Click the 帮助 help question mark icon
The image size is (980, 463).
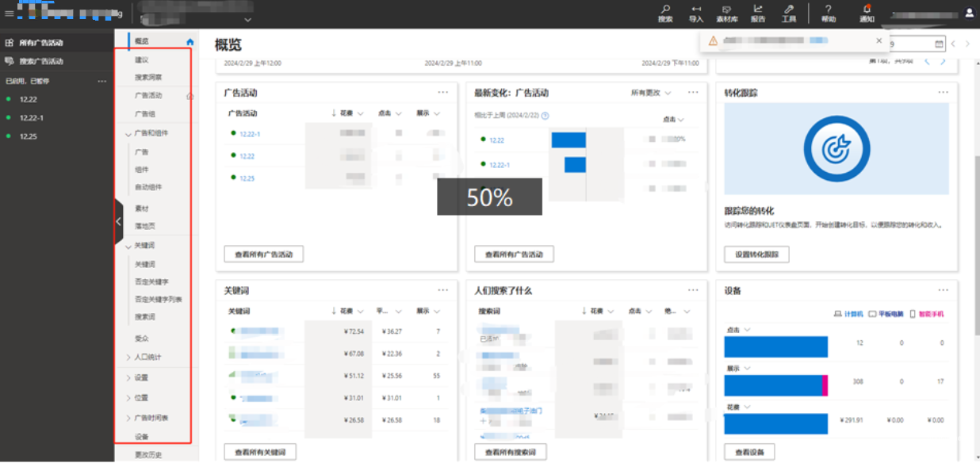[x=828, y=10]
